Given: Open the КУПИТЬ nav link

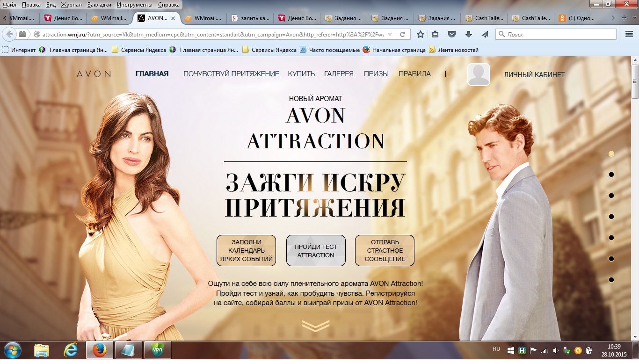Looking at the screenshot, I should pos(301,74).
